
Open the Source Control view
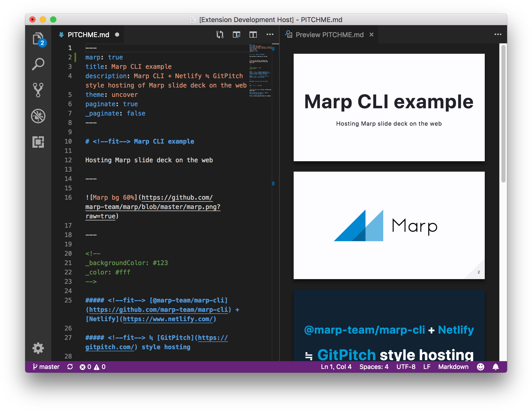38,90
